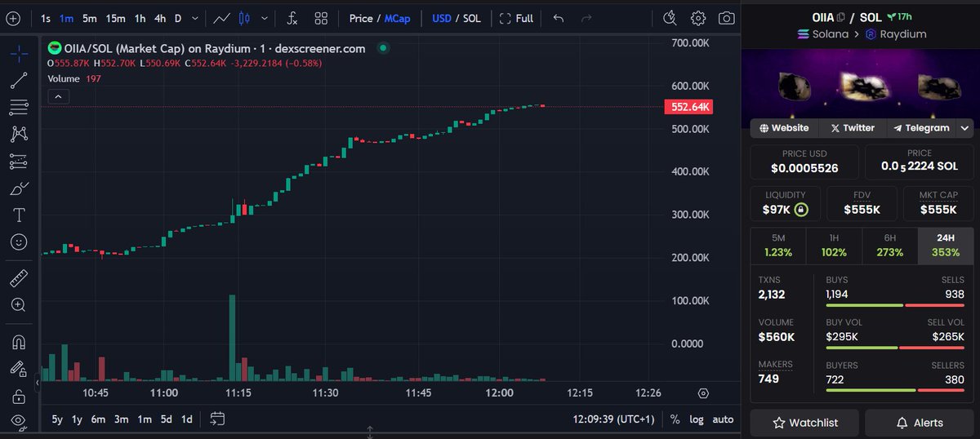This screenshot has height=439, width=980.
Task: Select the trend line drawing tool
Action: [x=19, y=81]
